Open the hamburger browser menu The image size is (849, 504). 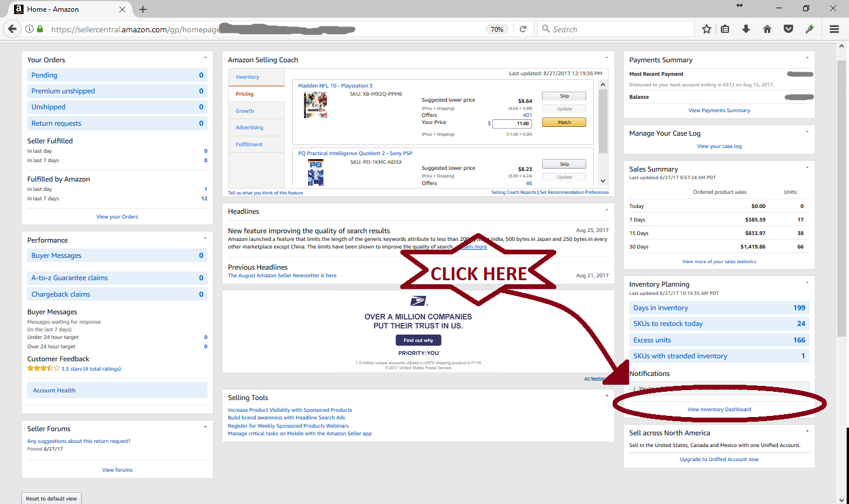834,29
